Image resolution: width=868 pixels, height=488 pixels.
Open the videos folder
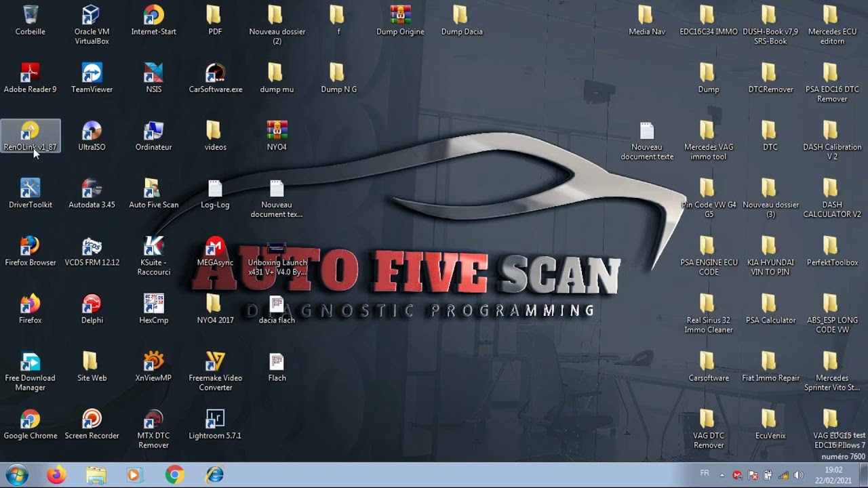(x=215, y=136)
